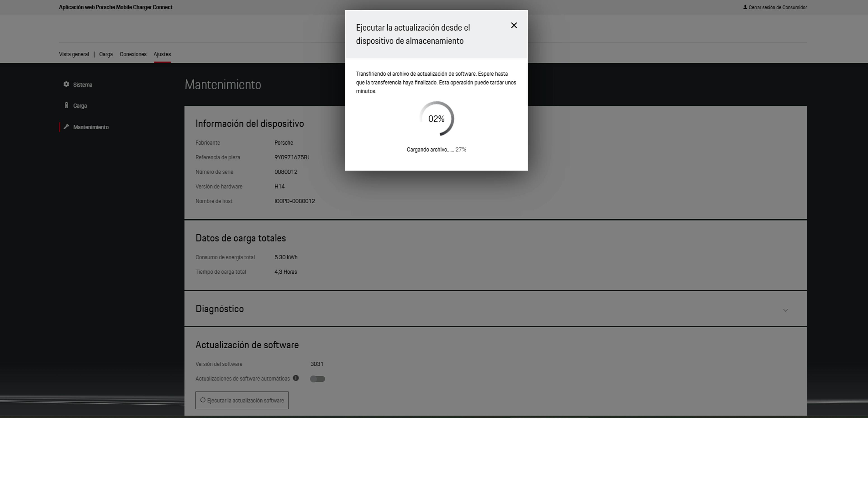868x488 pixels.
Task: Expand the Diagnóstico section chevron
Action: click(785, 310)
